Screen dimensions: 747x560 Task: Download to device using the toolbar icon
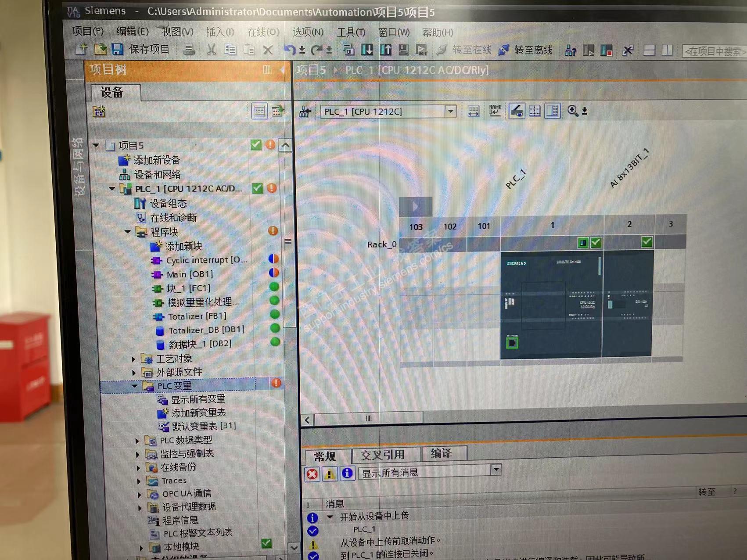(367, 50)
